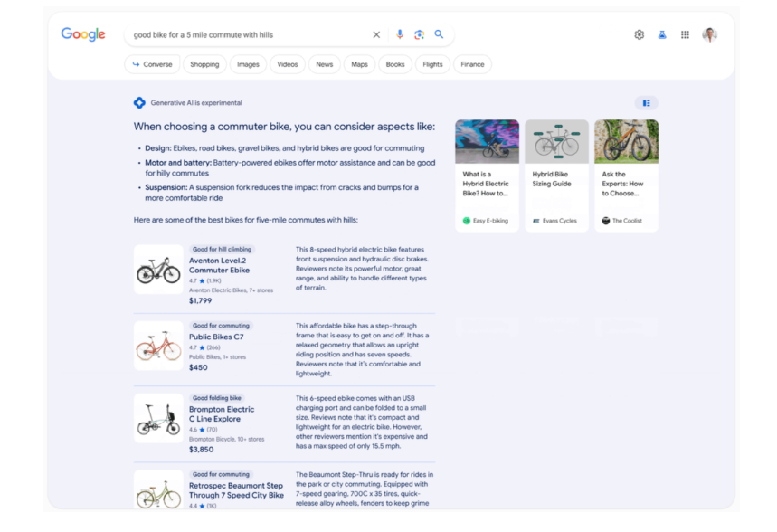The height and width of the screenshot is (532, 777).
Task: Click the Brompton 4.6 star rating
Action: pyautogui.click(x=204, y=430)
